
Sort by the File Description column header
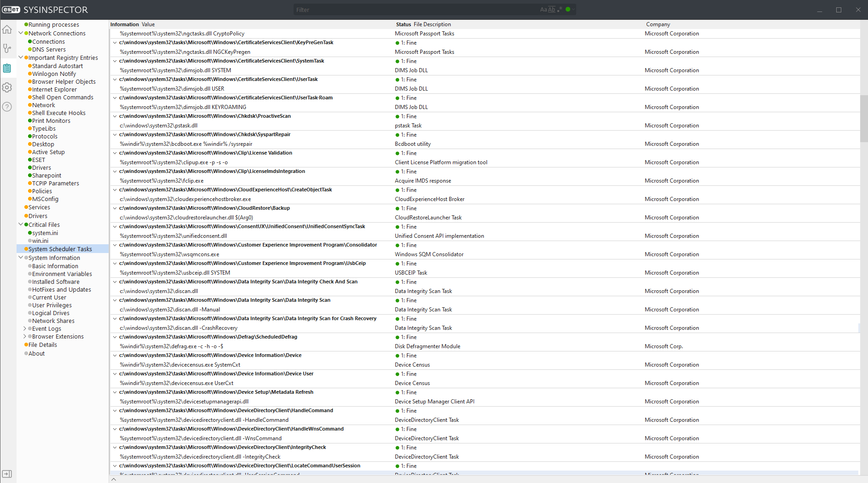[432, 24]
